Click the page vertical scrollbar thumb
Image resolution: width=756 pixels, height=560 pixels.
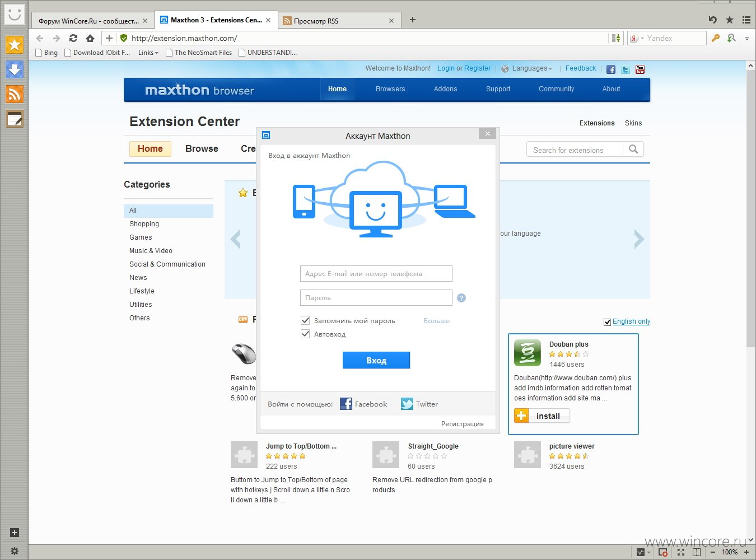[751, 209]
